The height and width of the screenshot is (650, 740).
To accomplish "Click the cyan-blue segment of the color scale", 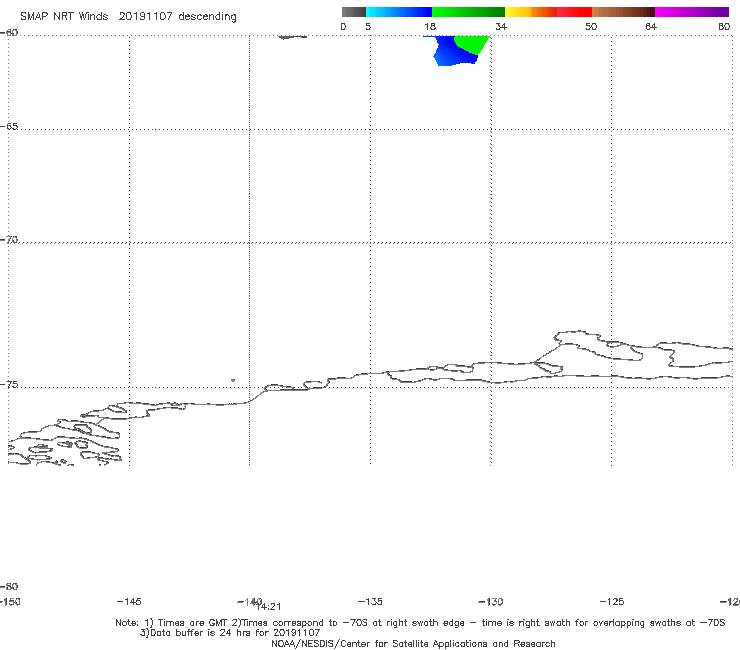I will tap(398, 12).
